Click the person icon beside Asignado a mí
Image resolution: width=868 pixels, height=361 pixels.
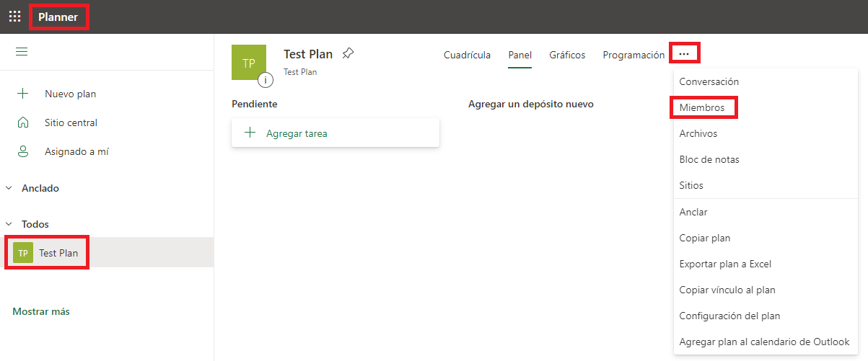coord(22,151)
